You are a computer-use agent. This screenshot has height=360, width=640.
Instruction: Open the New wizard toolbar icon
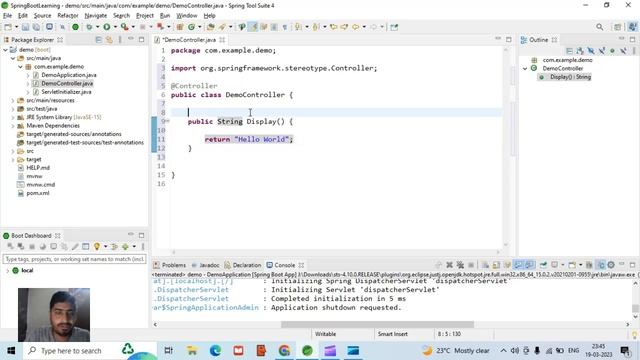pyautogui.click(x=8, y=27)
